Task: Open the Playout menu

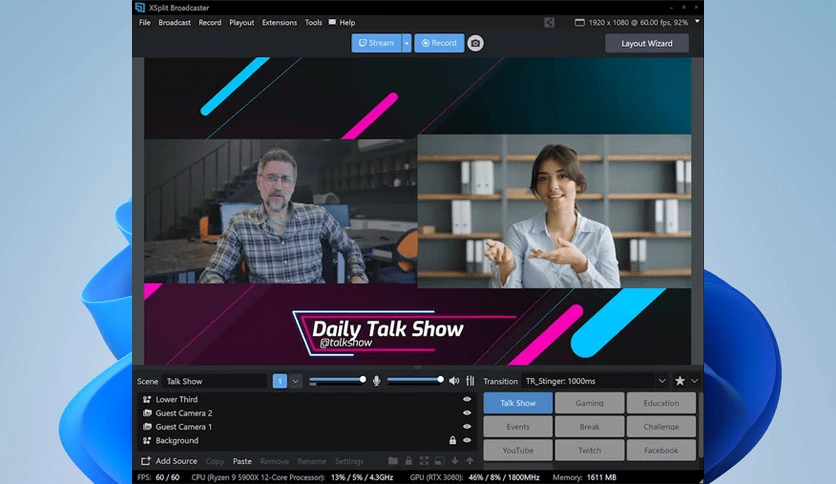Action: click(x=242, y=22)
